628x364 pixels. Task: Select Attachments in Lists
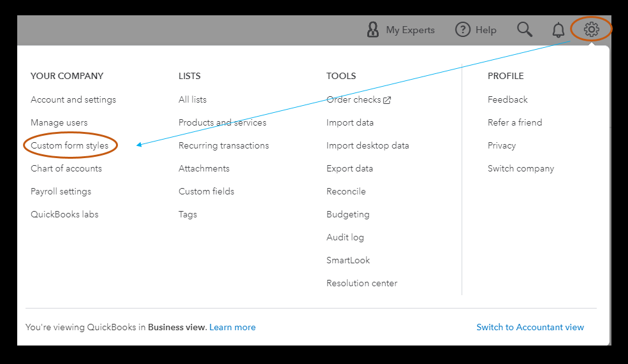204,168
